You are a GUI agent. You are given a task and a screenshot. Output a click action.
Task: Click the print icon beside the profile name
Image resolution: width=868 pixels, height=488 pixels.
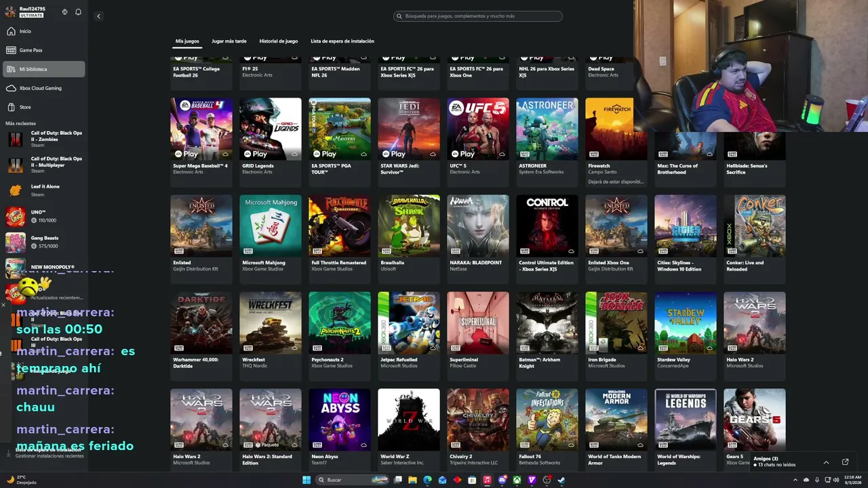(64, 12)
